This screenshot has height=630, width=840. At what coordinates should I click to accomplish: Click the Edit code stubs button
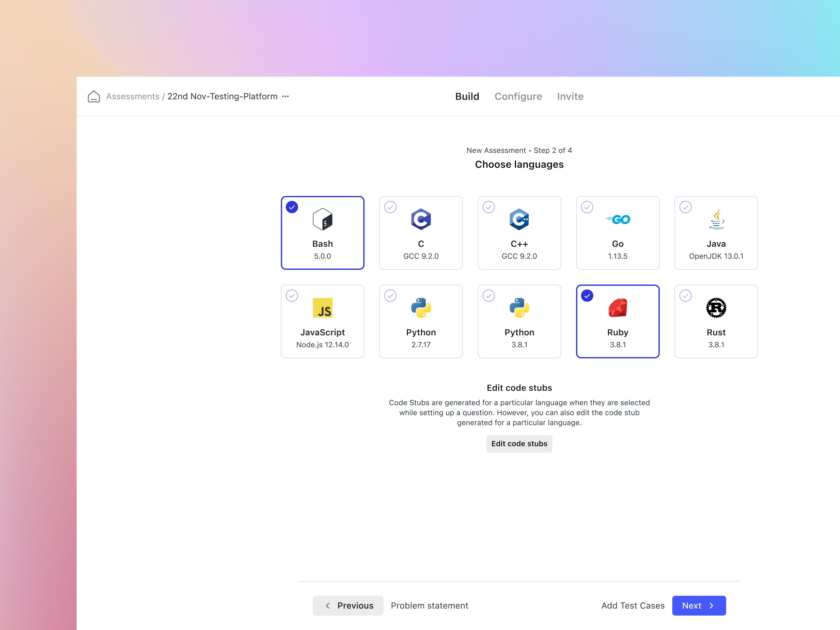519,443
